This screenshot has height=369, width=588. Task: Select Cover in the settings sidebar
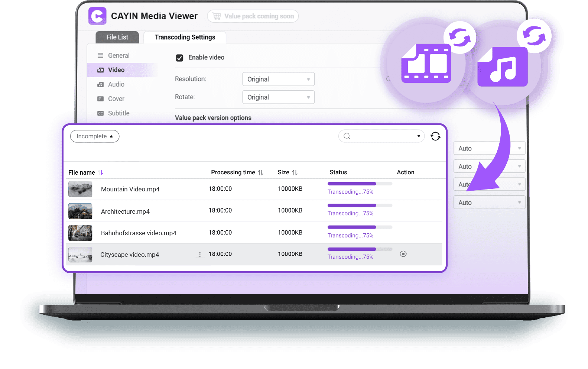click(x=116, y=99)
